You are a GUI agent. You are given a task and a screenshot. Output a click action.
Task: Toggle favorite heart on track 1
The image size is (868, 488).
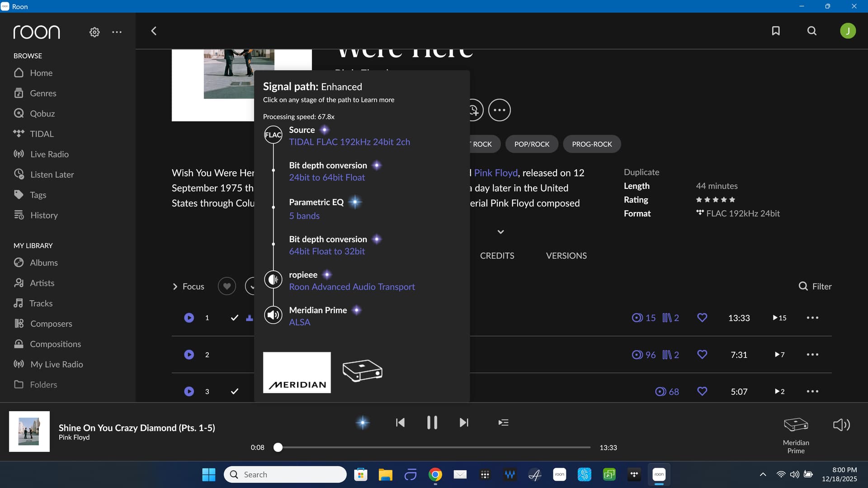[702, 318]
